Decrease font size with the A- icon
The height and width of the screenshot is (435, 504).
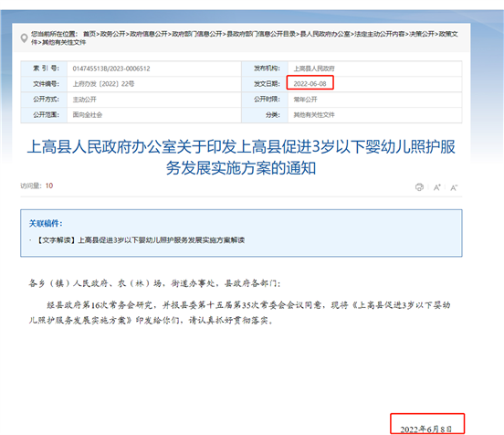click(x=454, y=187)
